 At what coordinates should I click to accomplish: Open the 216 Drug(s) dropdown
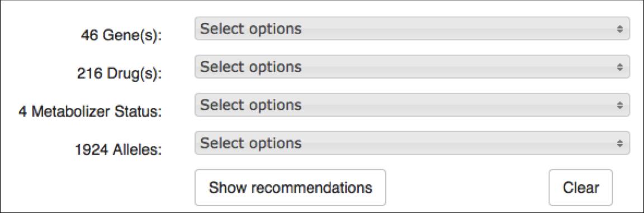point(412,67)
